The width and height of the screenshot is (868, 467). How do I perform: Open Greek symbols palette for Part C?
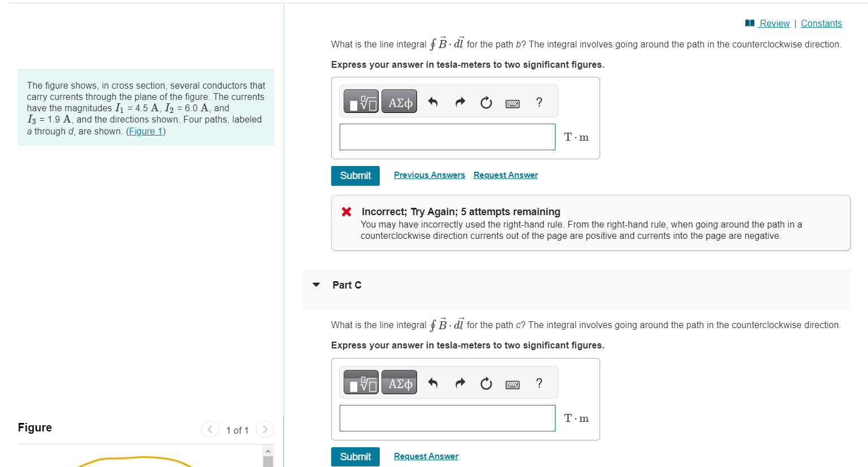(x=400, y=383)
